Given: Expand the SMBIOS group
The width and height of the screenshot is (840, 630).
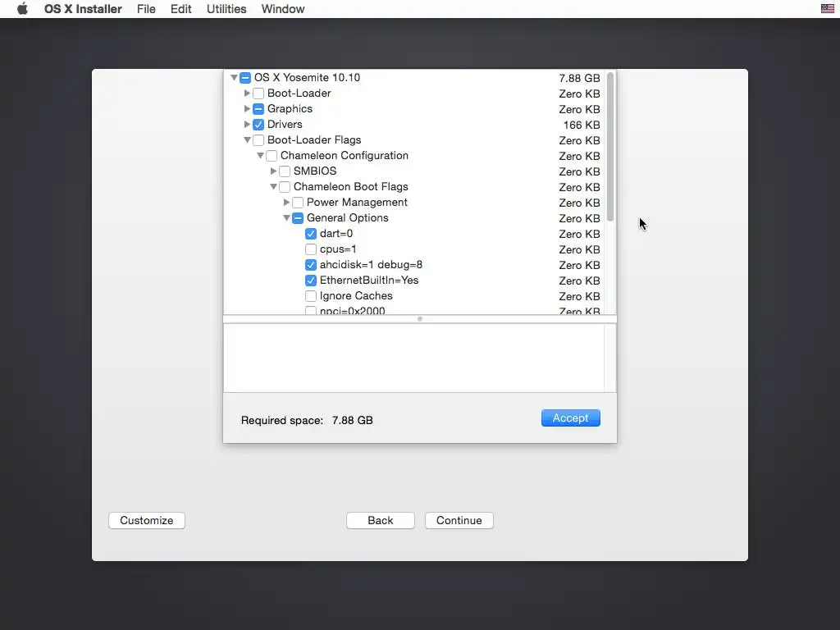Looking at the screenshot, I should (273, 171).
